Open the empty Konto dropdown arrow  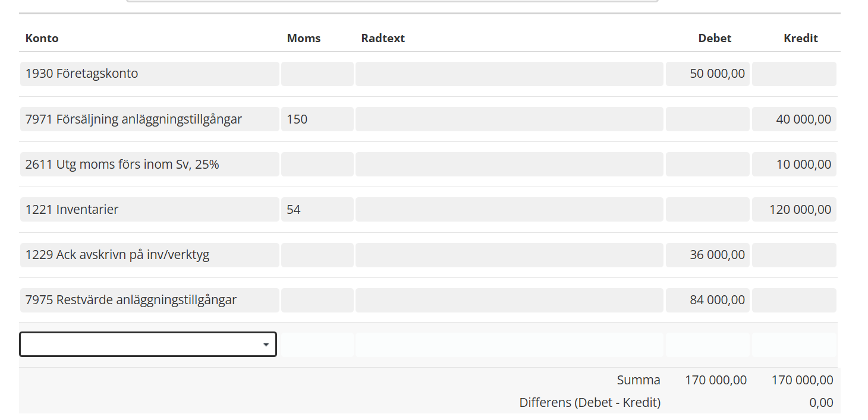tap(266, 345)
